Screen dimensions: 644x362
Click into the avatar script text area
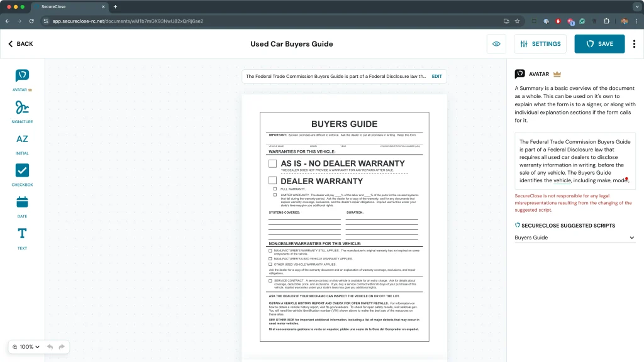(x=575, y=161)
